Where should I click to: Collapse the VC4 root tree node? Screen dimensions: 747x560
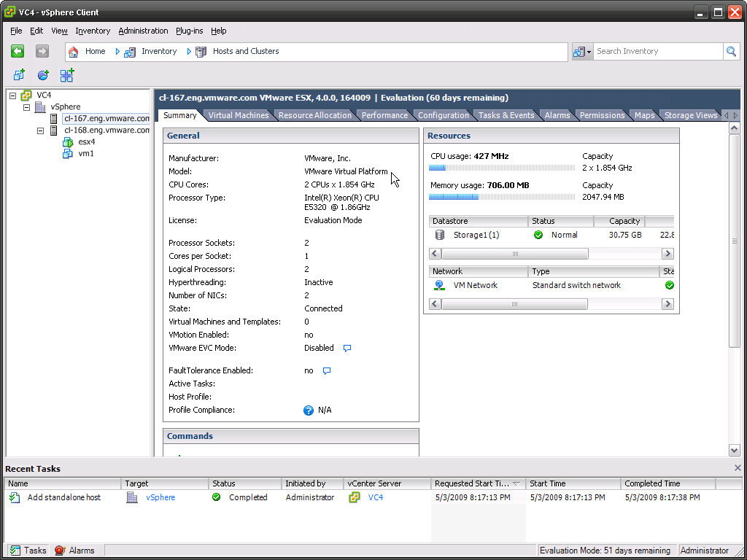(13, 96)
